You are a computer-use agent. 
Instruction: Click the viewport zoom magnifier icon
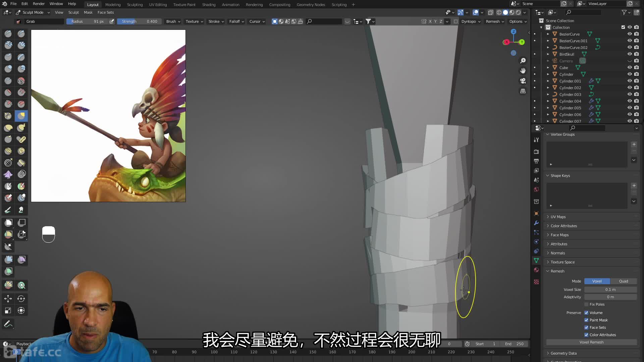tap(523, 61)
